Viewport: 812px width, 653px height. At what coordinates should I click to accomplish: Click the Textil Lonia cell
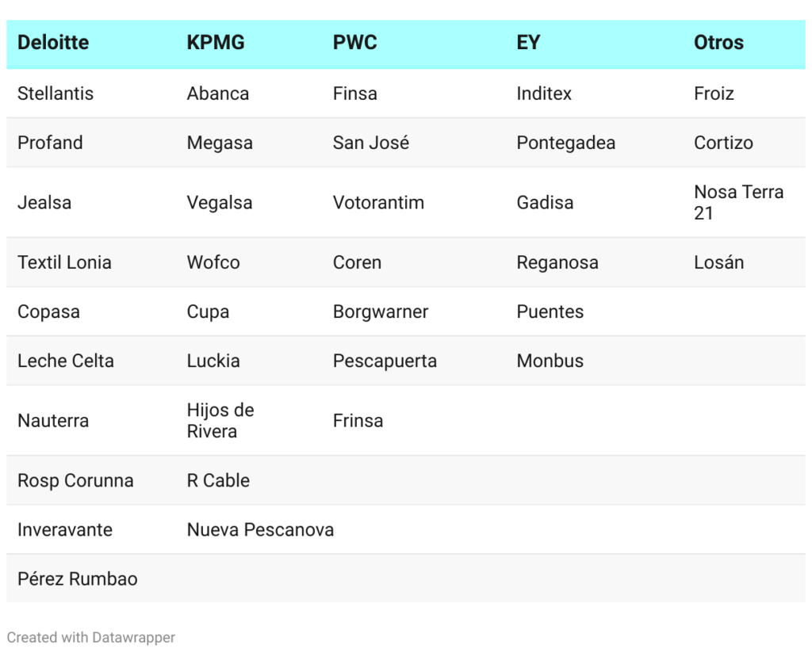pos(64,262)
